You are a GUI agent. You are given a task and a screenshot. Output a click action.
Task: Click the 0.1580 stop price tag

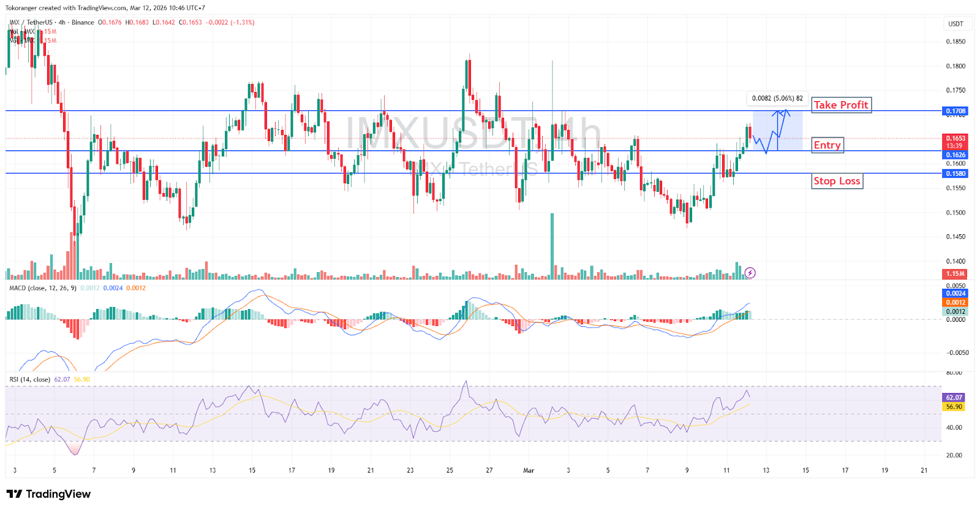[x=955, y=173]
